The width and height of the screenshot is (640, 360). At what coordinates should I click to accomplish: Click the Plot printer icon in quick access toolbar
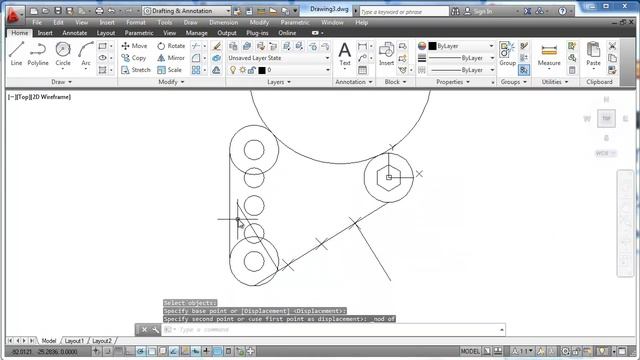(x=99, y=11)
